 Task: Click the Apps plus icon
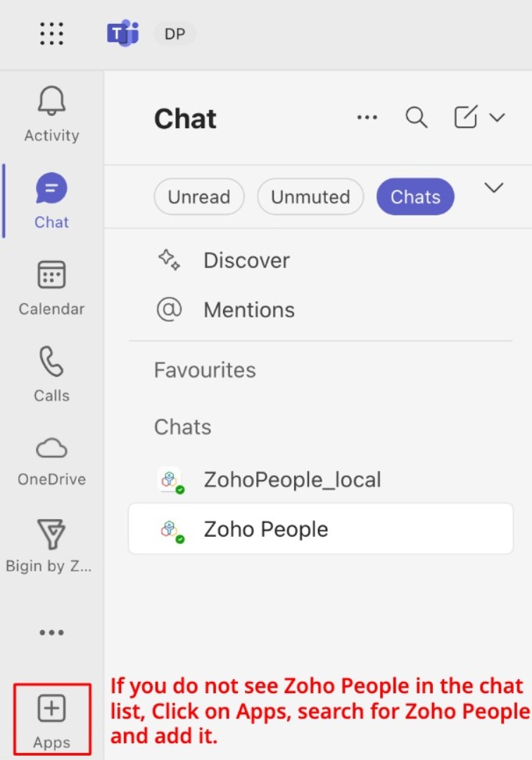51,709
